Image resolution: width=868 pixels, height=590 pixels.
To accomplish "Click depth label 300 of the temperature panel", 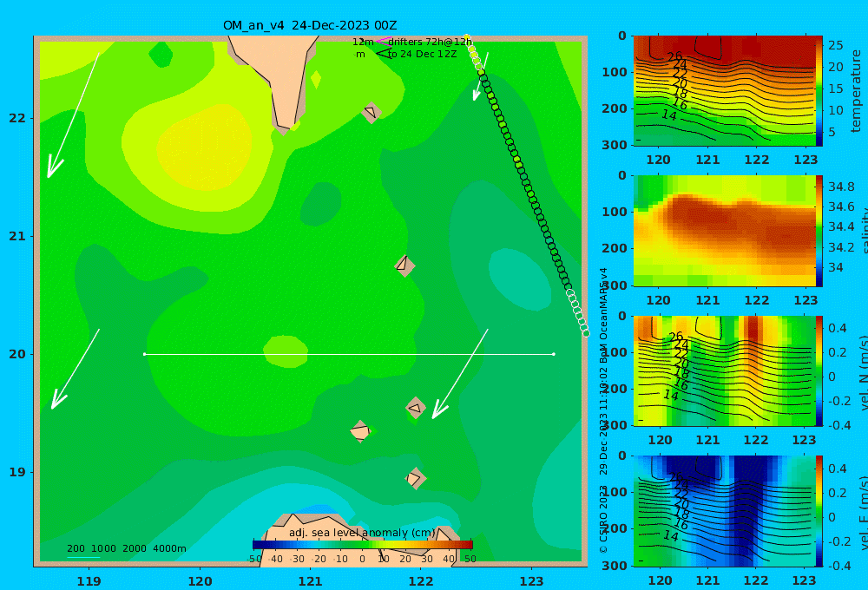I will [x=615, y=145].
